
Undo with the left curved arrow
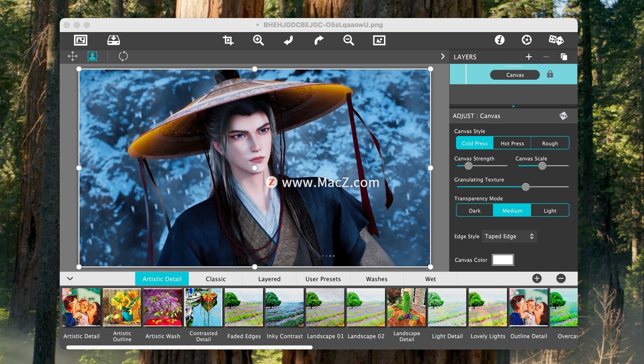click(x=288, y=40)
